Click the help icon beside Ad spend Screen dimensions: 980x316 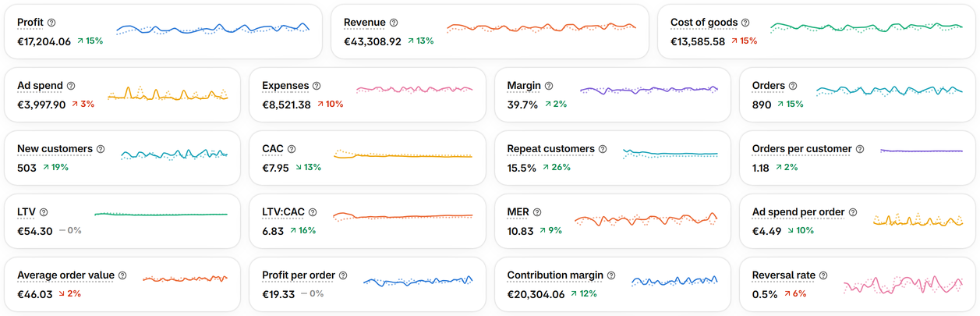coord(71,86)
